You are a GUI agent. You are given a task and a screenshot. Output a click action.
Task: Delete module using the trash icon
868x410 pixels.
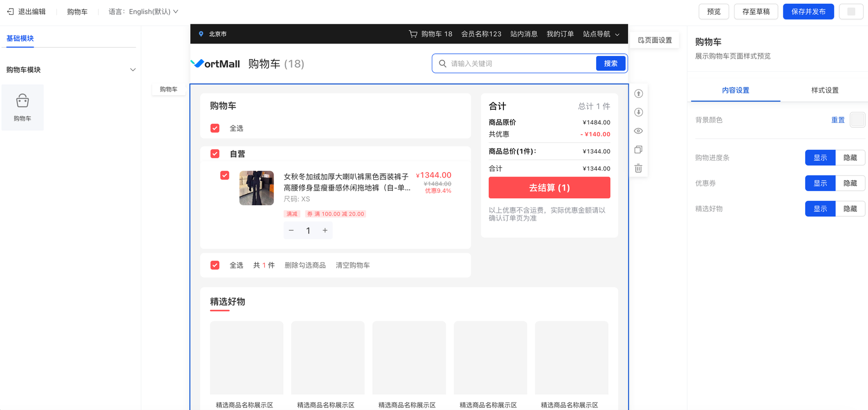point(639,168)
